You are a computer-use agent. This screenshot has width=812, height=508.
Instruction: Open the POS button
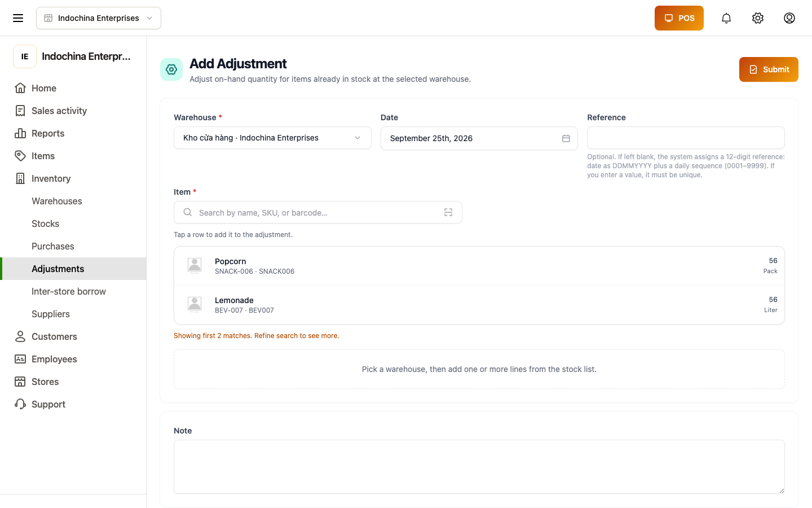pos(679,18)
